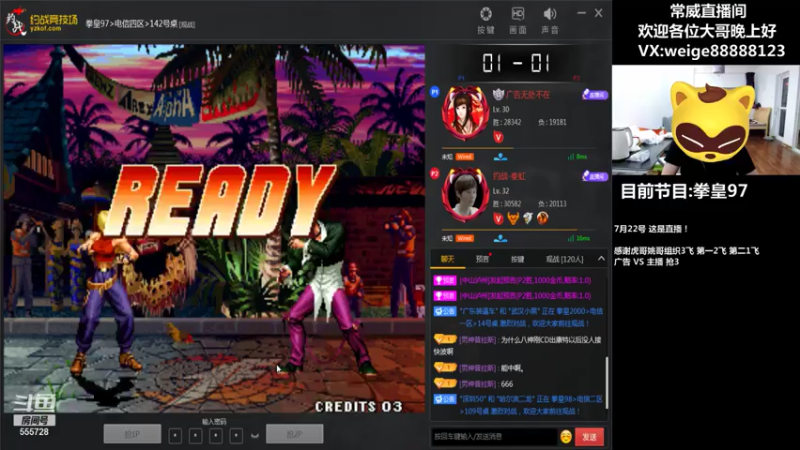Click the 房间号 room number label
Image resolution: width=800 pixels, height=450 pixels.
[x=34, y=420]
